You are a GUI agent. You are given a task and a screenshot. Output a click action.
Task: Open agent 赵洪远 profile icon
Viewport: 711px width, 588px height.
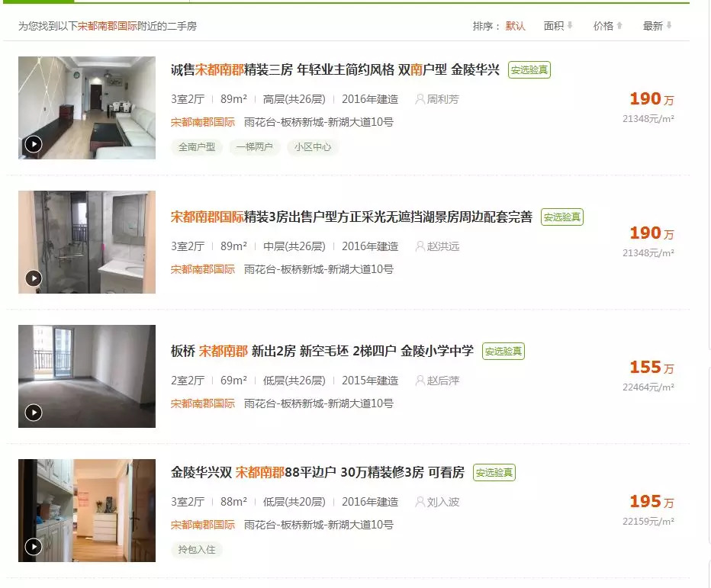coord(420,246)
